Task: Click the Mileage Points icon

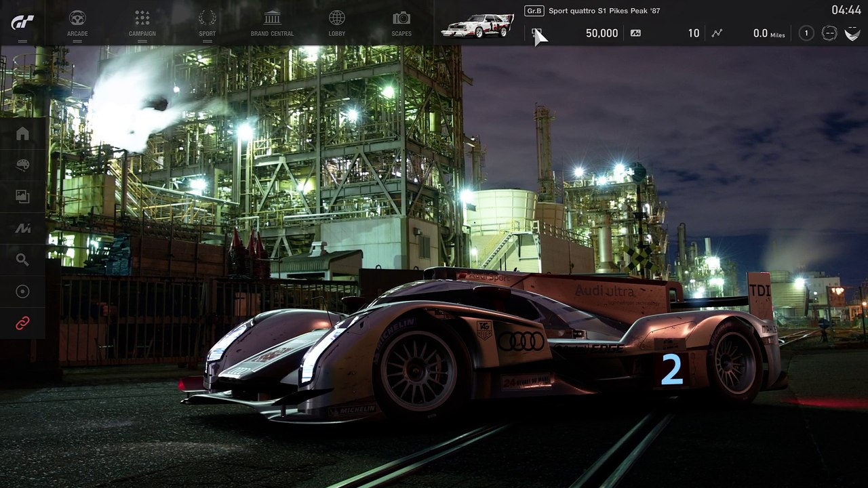Action: tap(635, 33)
